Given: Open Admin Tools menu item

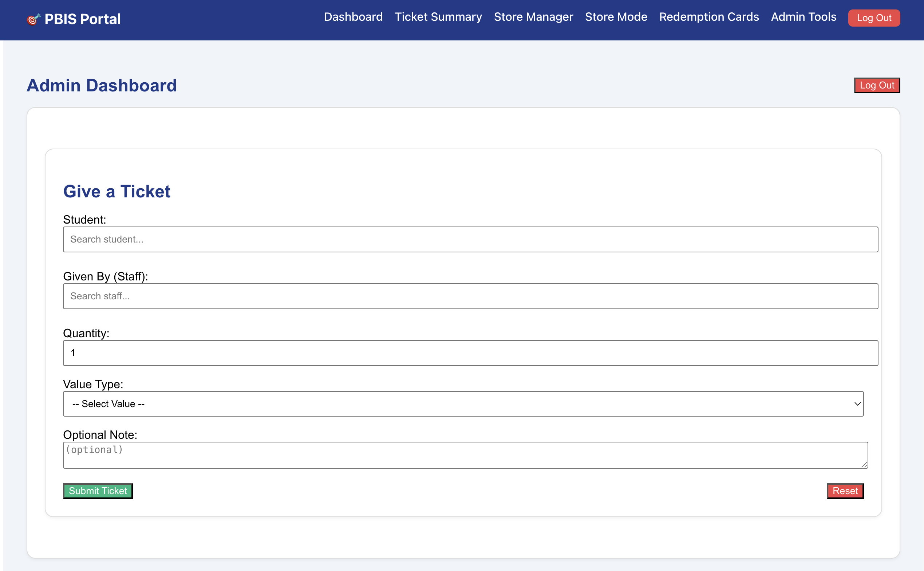Looking at the screenshot, I should 803,17.
